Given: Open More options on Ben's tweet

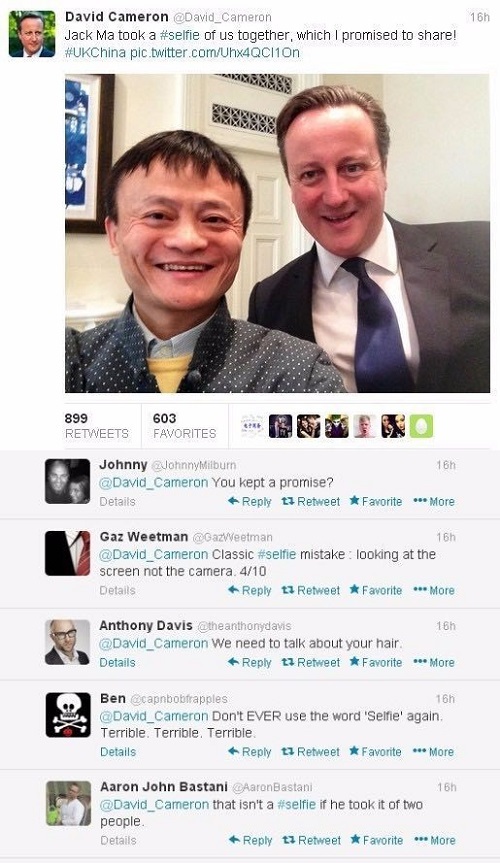Looking at the screenshot, I should pos(434,751).
